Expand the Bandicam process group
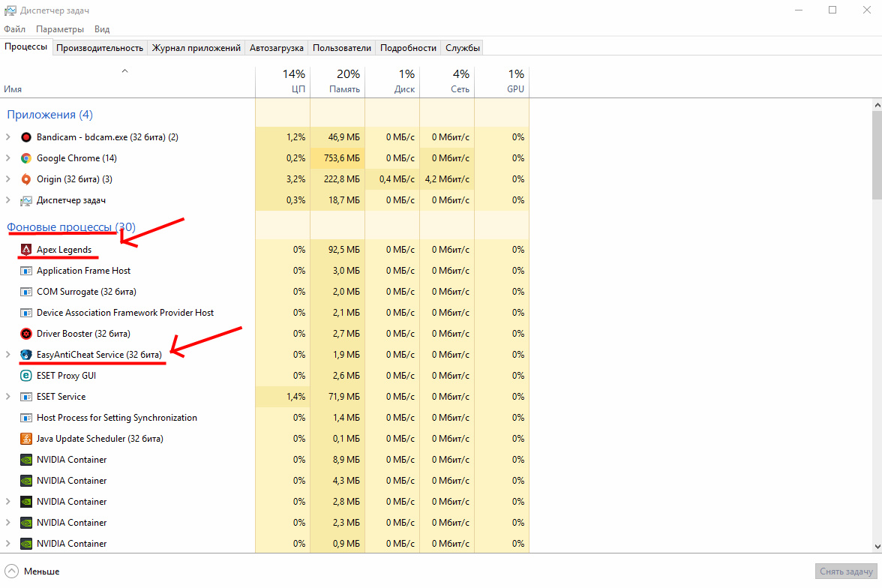Viewport: 882px width, 588px height. (x=7, y=136)
